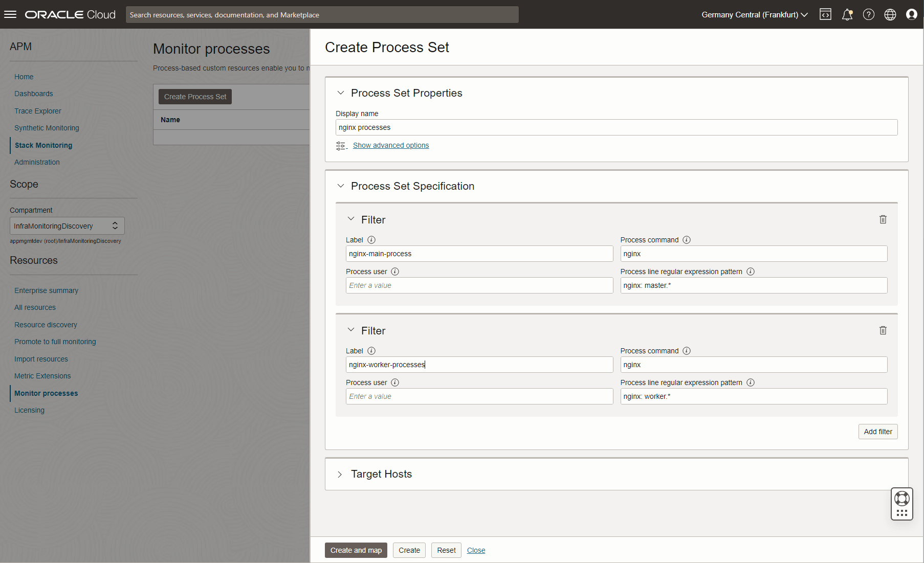Delete the nginx-main-process filter

pyautogui.click(x=883, y=219)
